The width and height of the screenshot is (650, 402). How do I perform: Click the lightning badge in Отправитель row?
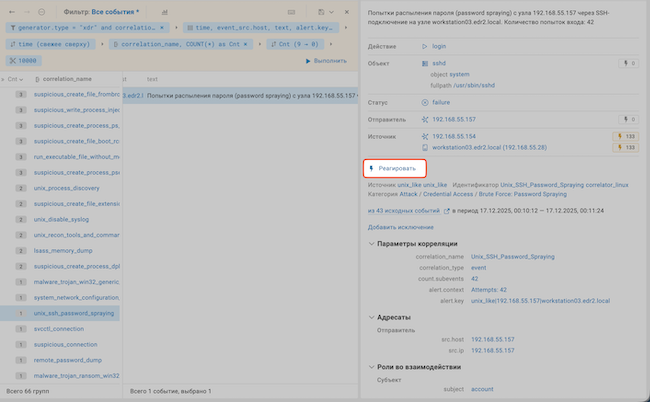pos(628,119)
